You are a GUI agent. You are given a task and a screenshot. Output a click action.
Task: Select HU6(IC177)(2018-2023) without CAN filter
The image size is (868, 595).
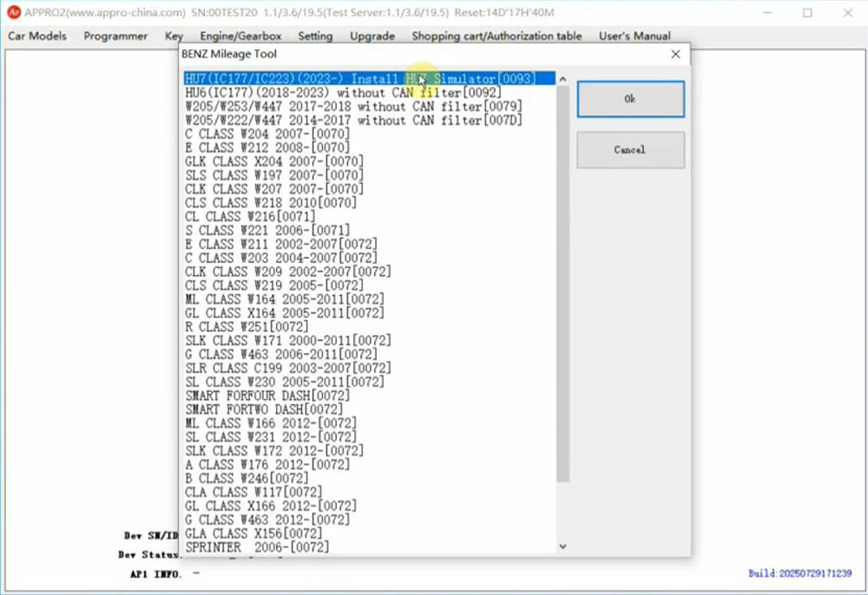coord(343,93)
